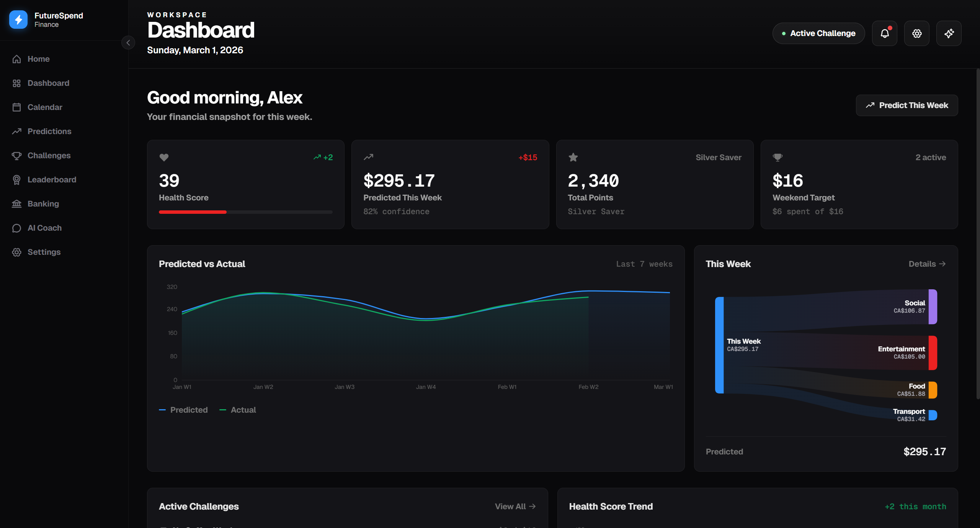This screenshot has width=980, height=528.
Task: Open the AI sparkle assistant icon
Action: coord(949,33)
